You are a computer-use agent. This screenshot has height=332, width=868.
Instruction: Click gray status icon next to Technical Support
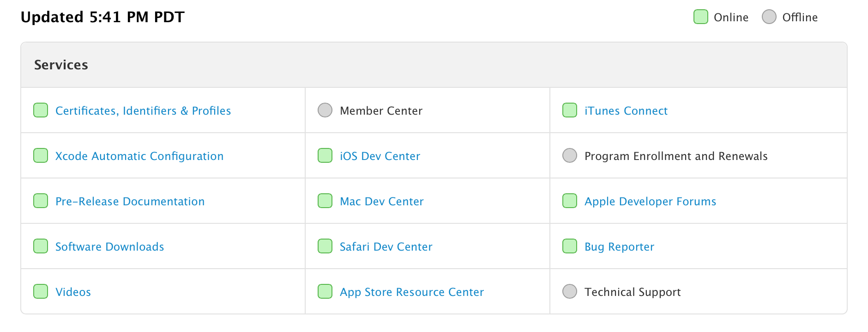[x=570, y=292]
